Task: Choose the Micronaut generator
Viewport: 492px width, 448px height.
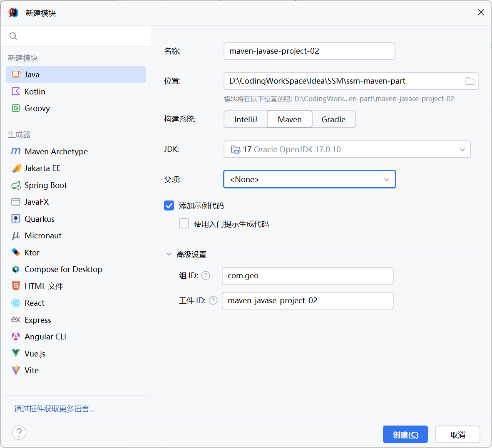Action: coord(76,235)
